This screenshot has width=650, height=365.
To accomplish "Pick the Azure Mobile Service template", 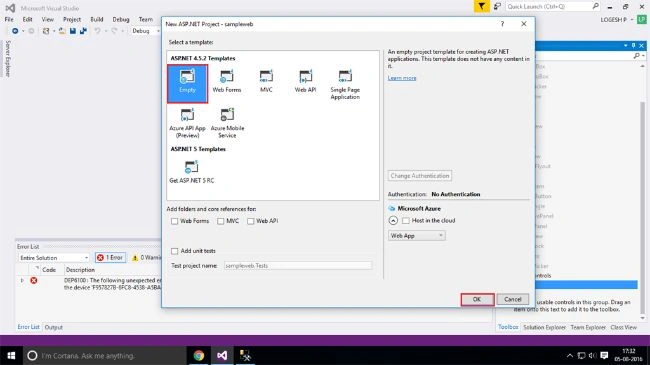I will pos(227,123).
